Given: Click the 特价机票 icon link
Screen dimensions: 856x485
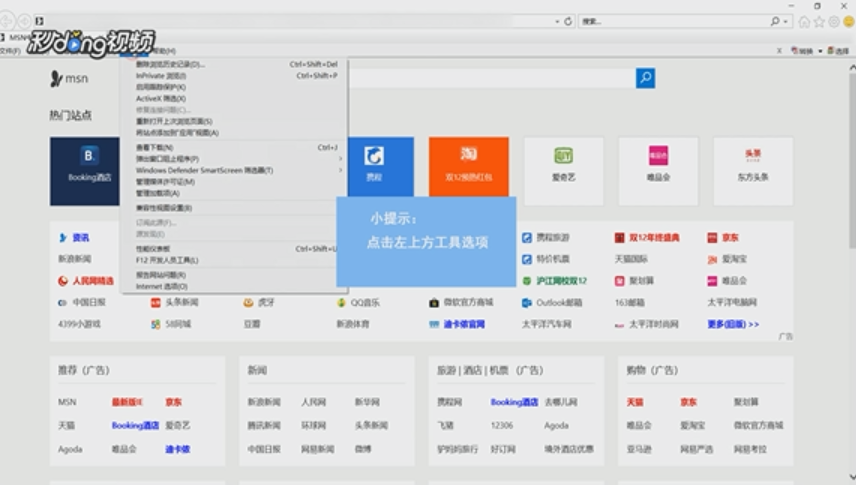Looking at the screenshot, I should 545,259.
